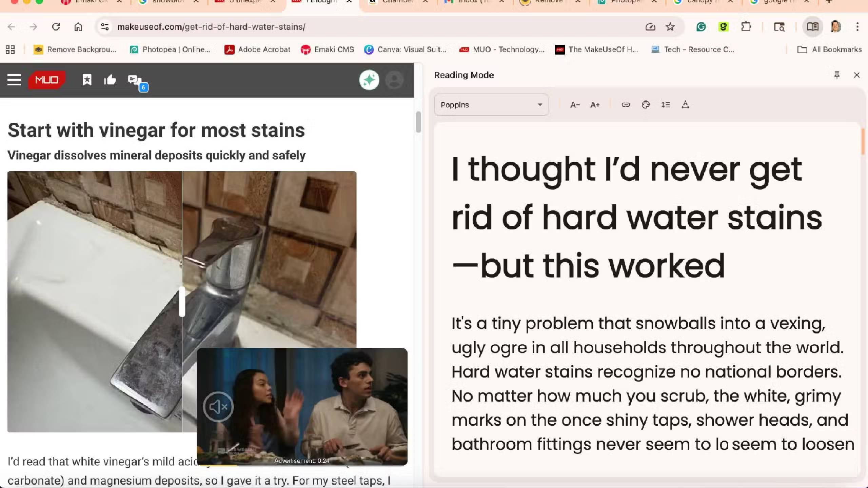Open the Emaki CMS bookmark
Screen dimensions: 868x488
(327, 49)
